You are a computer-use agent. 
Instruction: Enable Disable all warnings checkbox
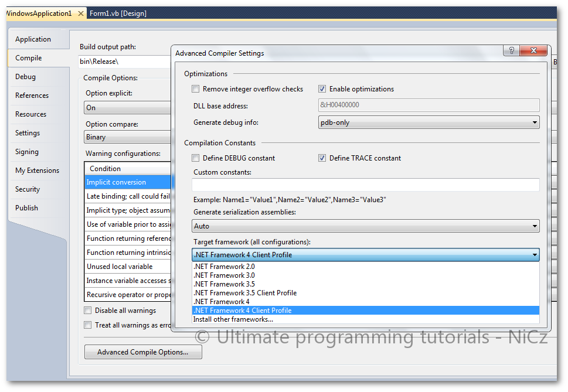pos(88,310)
